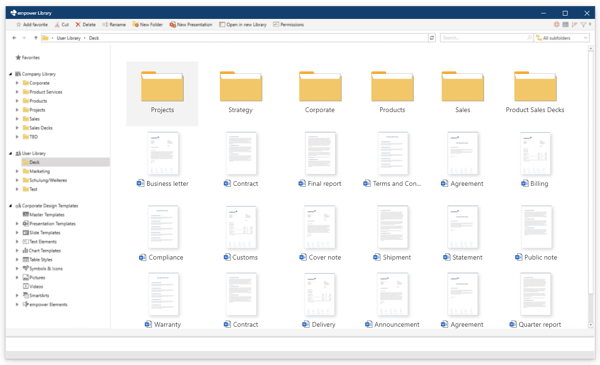Image resolution: width=600 pixels, height=365 pixels.
Task: Expand the Schulung/Weiteres tree folder
Action: [x=17, y=180]
